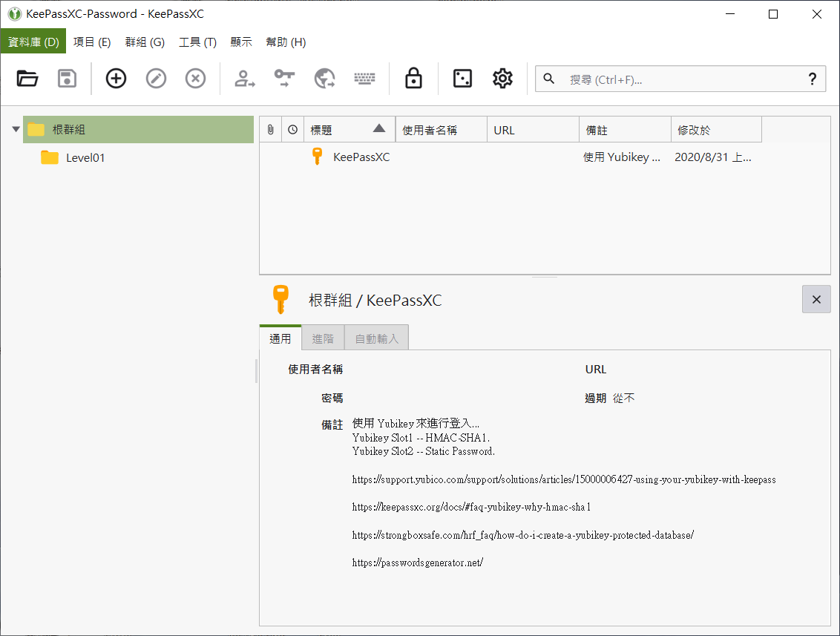
Task: Open the support.yubico.com link in notes
Action: click(563, 479)
